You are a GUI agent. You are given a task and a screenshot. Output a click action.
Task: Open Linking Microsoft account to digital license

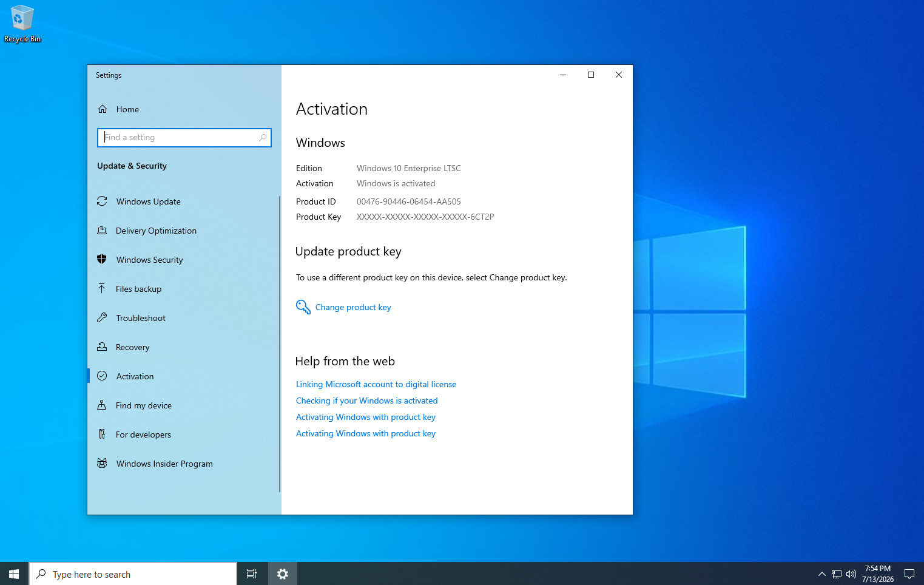[376, 384]
